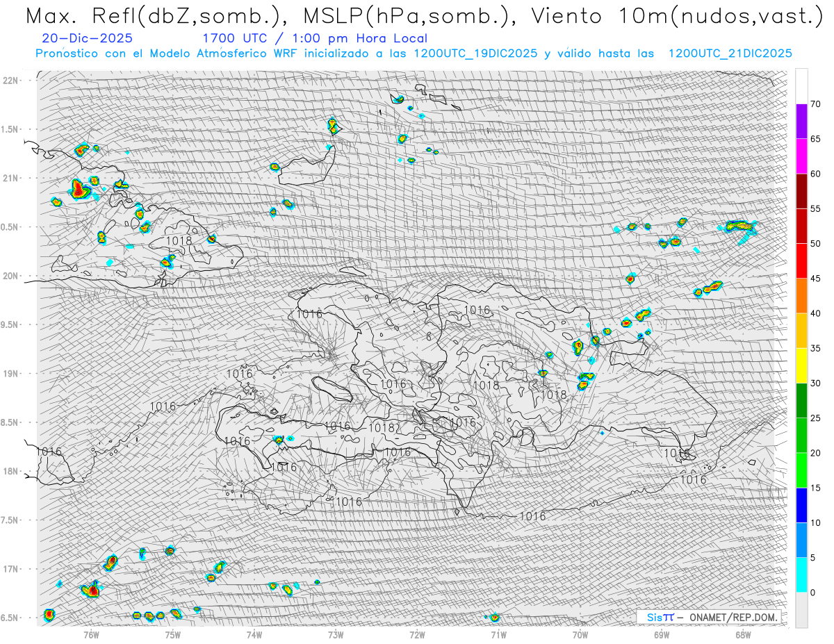Select the dark green 25–30 dBZ colorbar segment
The image size is (834, 644).
801,401
